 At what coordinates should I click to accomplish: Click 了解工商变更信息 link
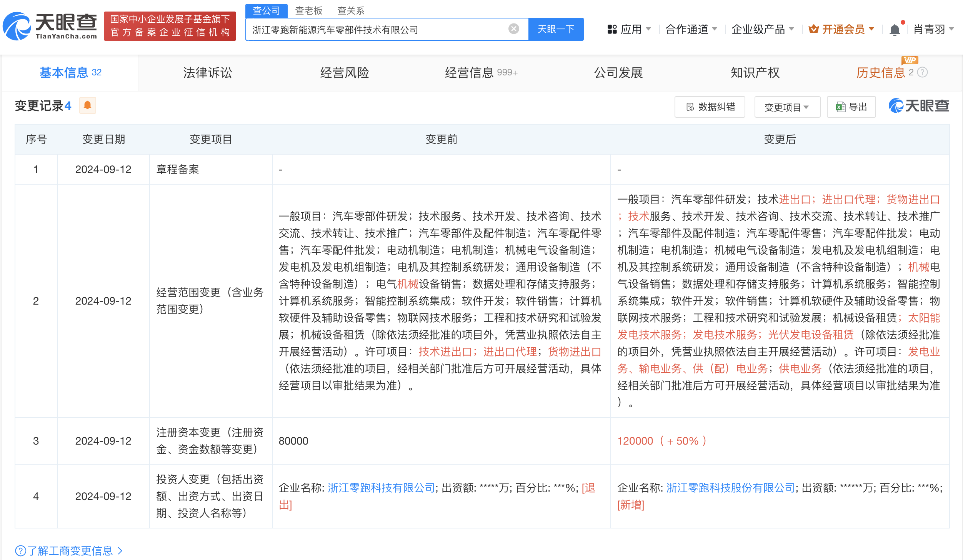coord(70,551)
